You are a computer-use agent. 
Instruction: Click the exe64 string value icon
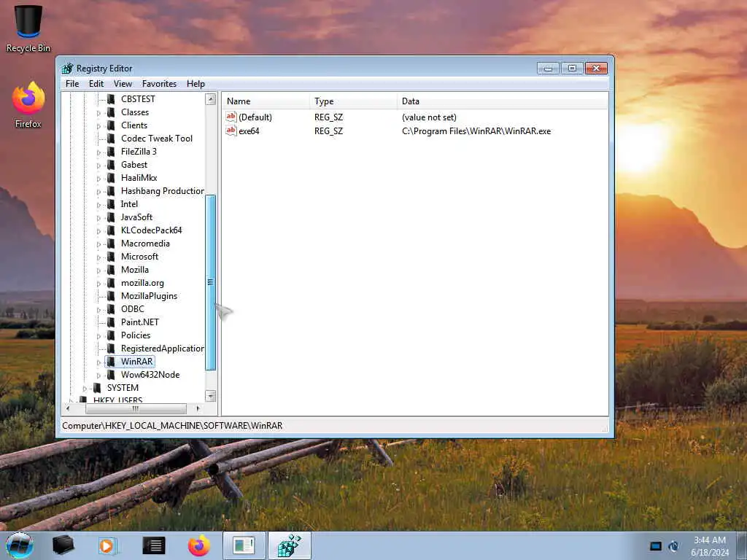[231, 131]
